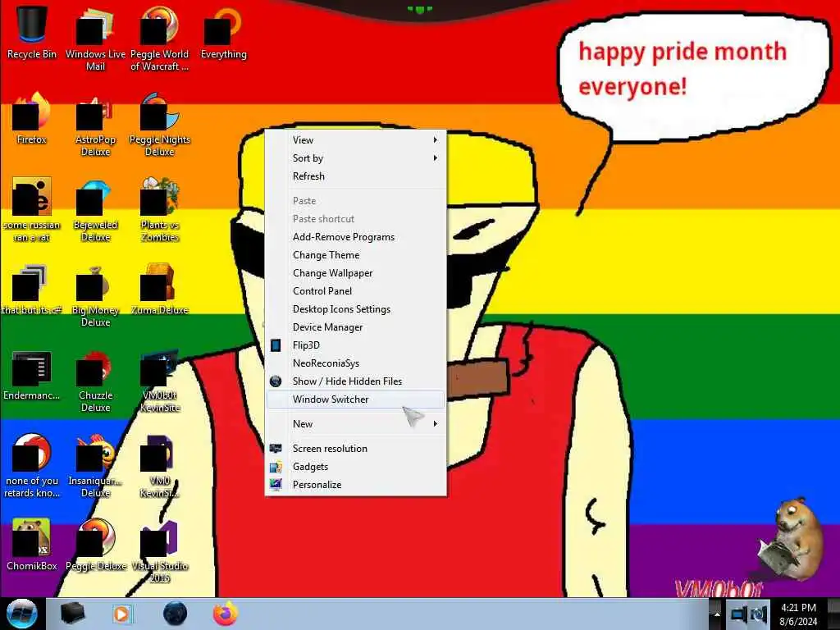
Task: Choose Desktop Icons Settings entry
Action: pos(356,309)
